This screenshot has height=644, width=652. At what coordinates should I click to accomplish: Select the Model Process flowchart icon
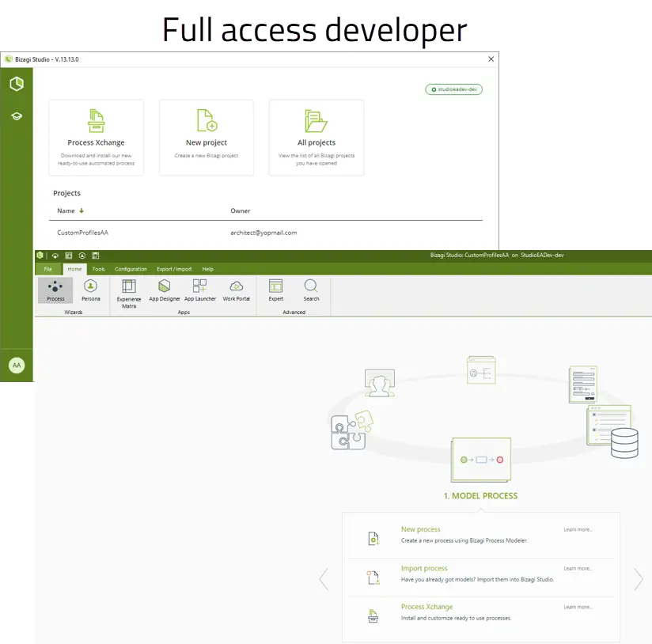[481, 460]
